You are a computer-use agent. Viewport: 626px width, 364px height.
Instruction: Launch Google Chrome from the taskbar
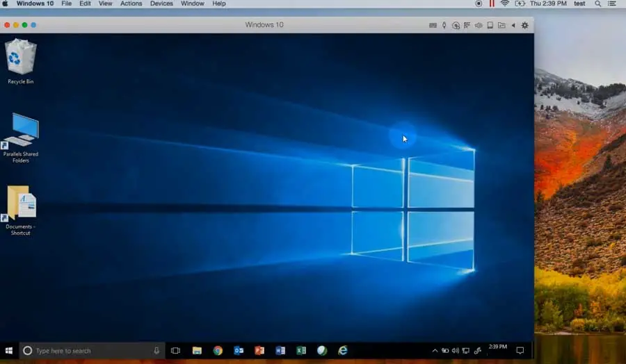[218, 351]
